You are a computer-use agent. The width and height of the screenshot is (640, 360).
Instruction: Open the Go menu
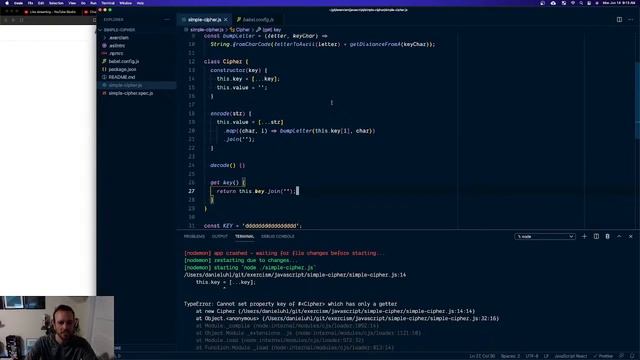point(83,3)
